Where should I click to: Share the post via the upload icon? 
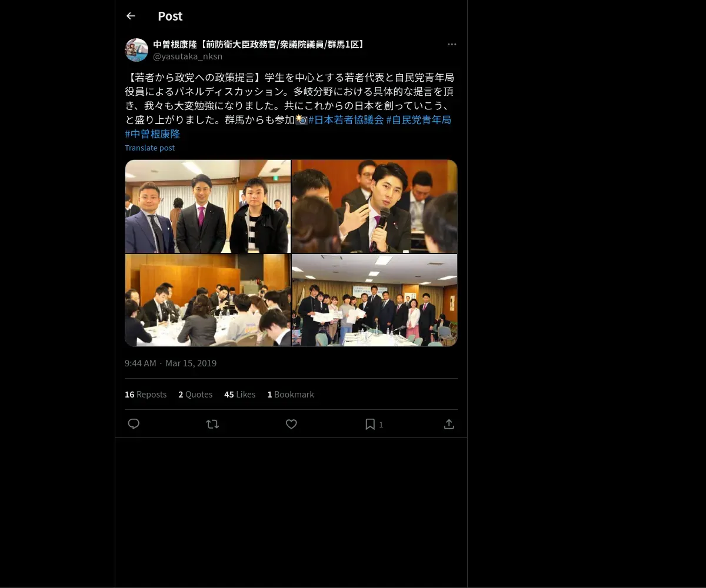(x=449, y=424)
